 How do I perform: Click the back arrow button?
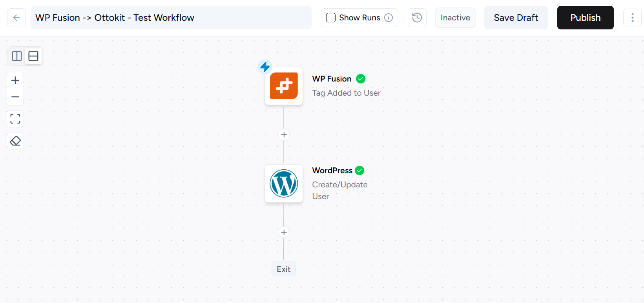point(16,18)
